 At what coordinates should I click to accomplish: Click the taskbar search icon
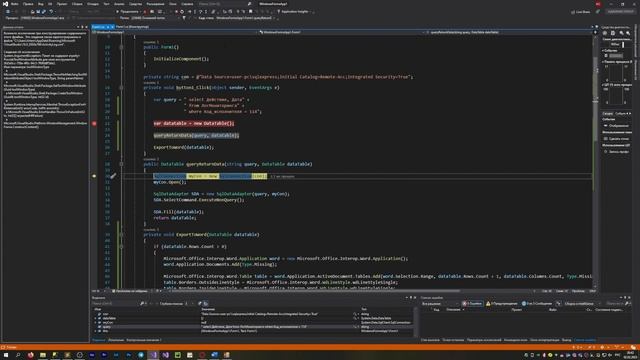(x=18, y=355)
